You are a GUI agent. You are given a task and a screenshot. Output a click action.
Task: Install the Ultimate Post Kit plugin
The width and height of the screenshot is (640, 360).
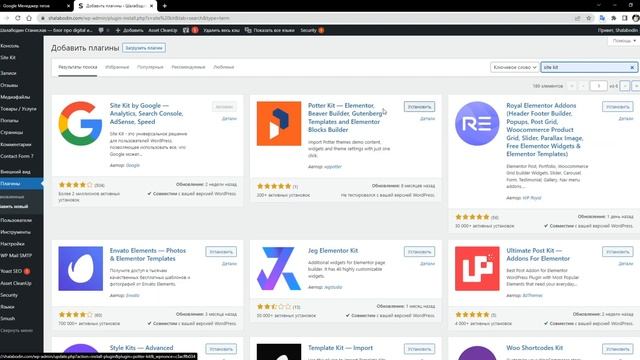[618, 252]
